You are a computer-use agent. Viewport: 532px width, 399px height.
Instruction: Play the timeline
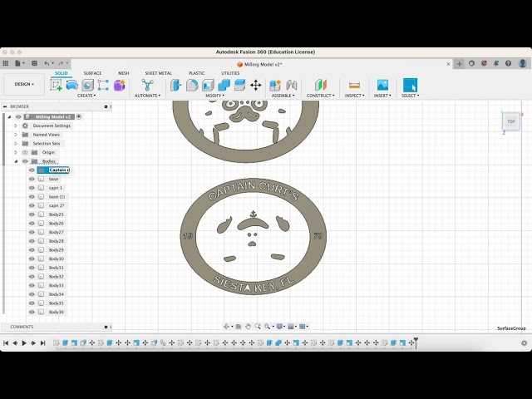coord(24,343)
